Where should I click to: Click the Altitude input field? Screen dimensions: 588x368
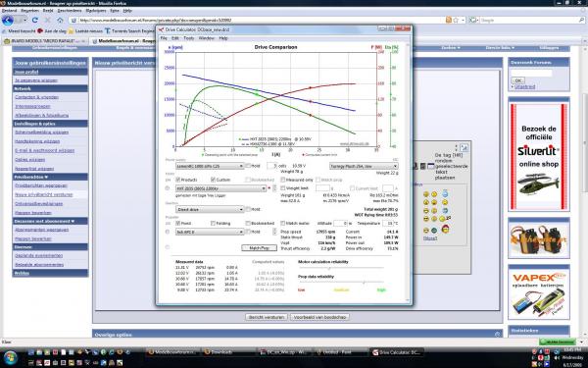click(340, 224)
